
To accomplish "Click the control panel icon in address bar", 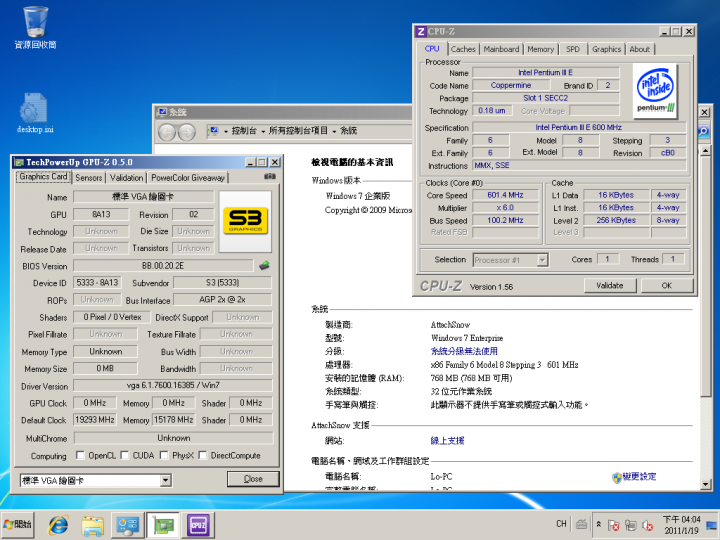I will [213, 131].
